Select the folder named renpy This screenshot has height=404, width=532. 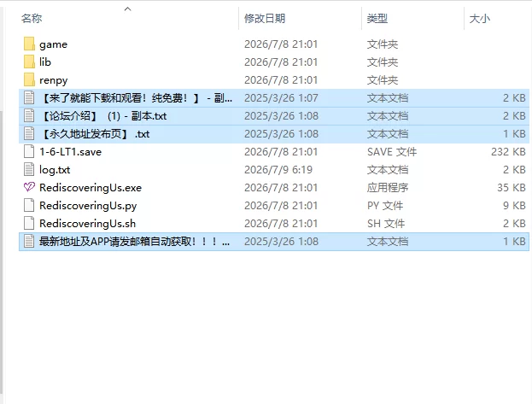click(x=54, y=80)
